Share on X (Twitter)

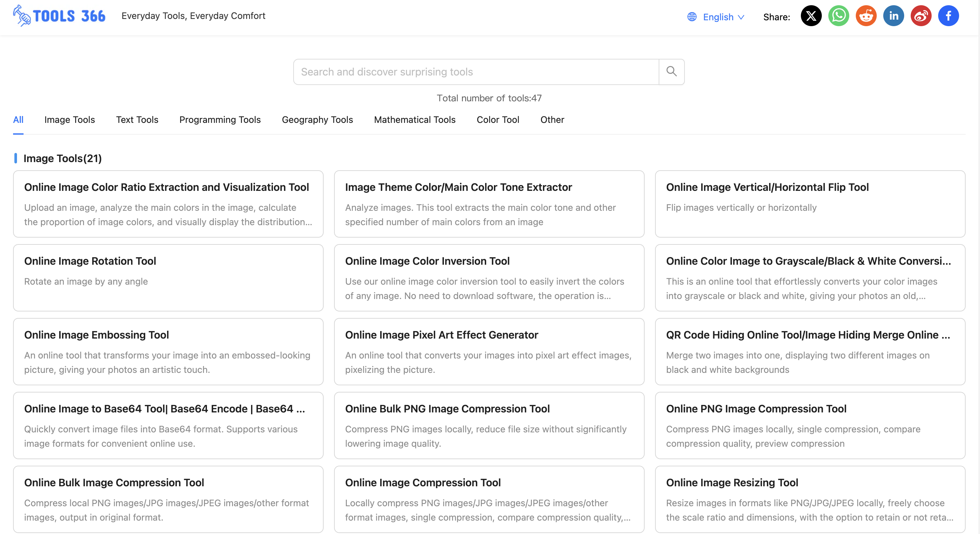[x=811, y=16]
